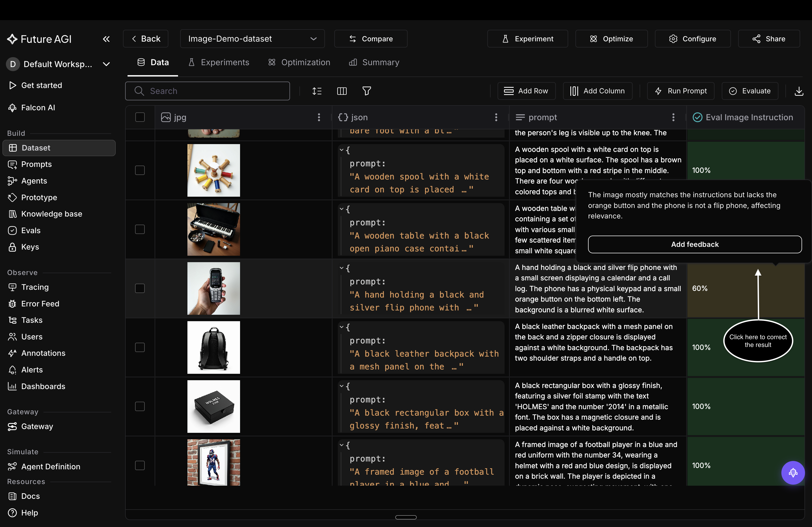This screenshot has width=812, height=527.
Task: Collapse JSON in leather backpack row
Action: point(342,327)
